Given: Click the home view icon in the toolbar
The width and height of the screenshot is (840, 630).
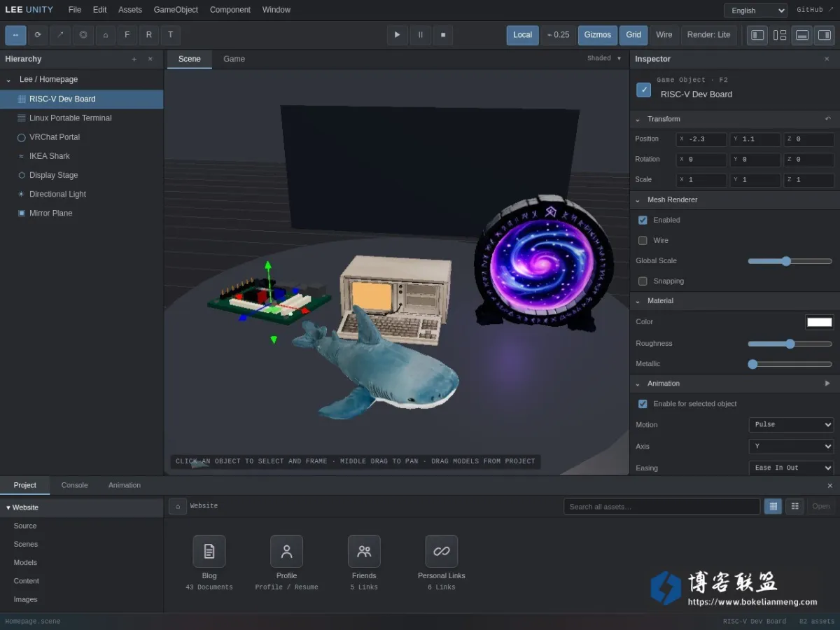Looking at the screenshot, I should click(x=105, y=35).
